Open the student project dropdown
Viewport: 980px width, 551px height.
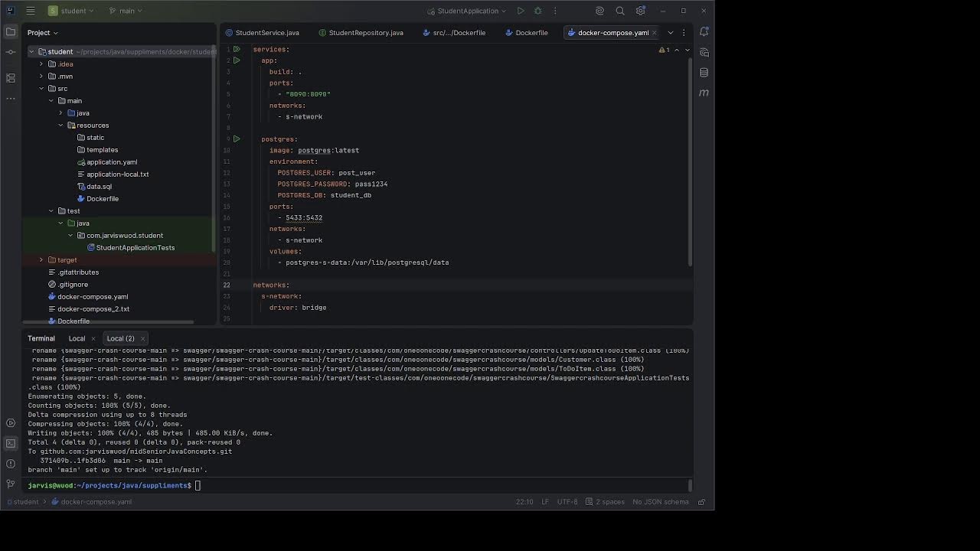(x=71, y=11)
